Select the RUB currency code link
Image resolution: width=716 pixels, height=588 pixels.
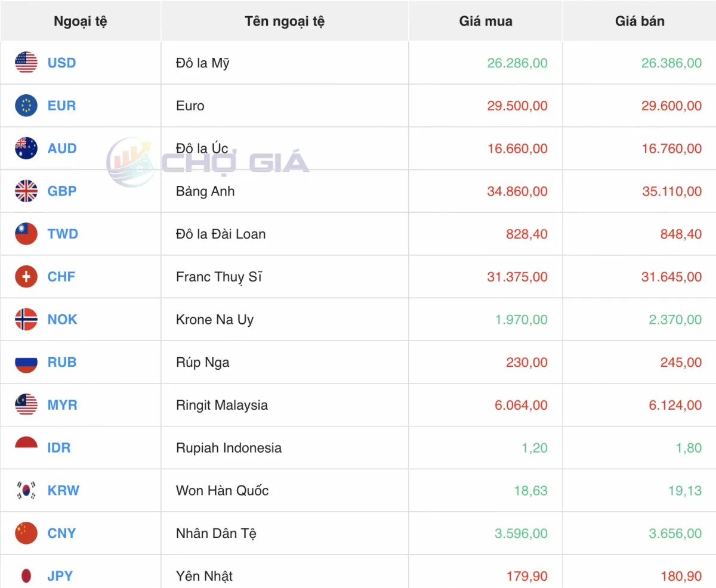pos(61,362)
